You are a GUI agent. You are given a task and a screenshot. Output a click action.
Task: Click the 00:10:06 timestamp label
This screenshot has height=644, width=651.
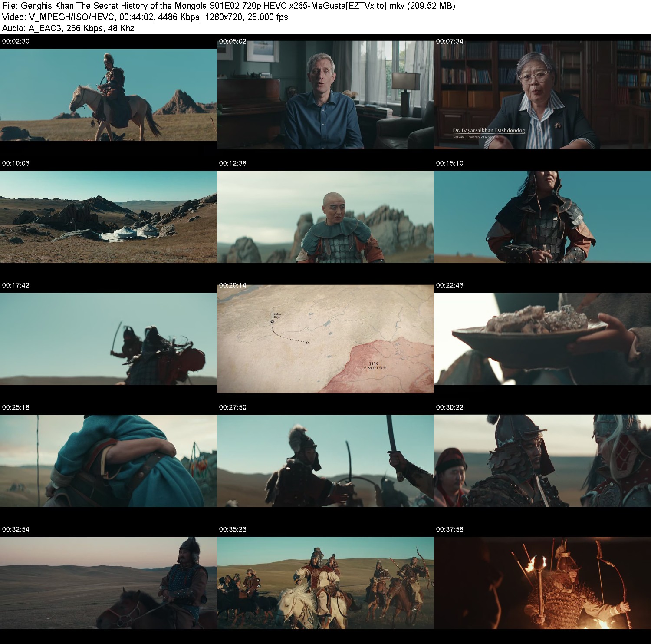16,163
